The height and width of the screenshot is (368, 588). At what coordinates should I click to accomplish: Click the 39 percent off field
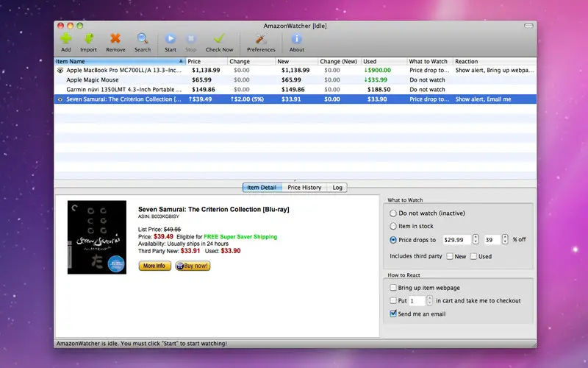click(x=492, y=240)
